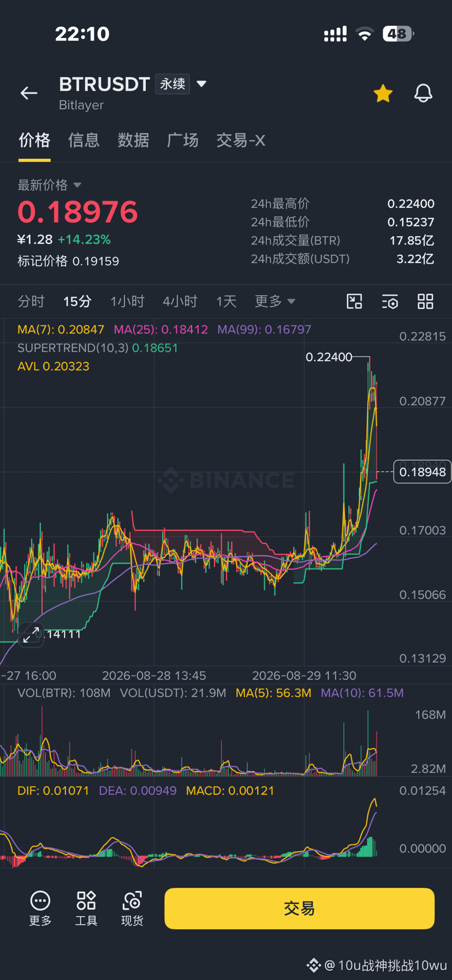The height and width of the screenshot is (980, 452).
Task: Open the 交易-X tab
Action: (241, 140)
